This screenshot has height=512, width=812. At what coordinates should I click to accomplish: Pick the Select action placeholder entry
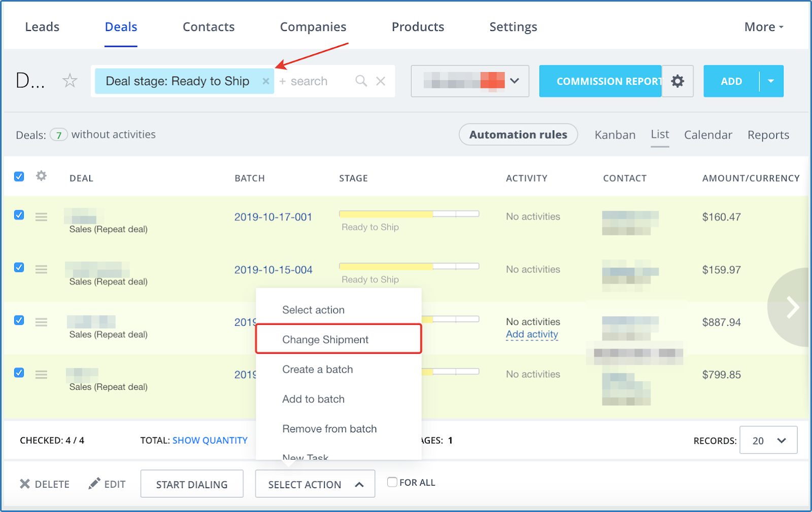point(339,310)
